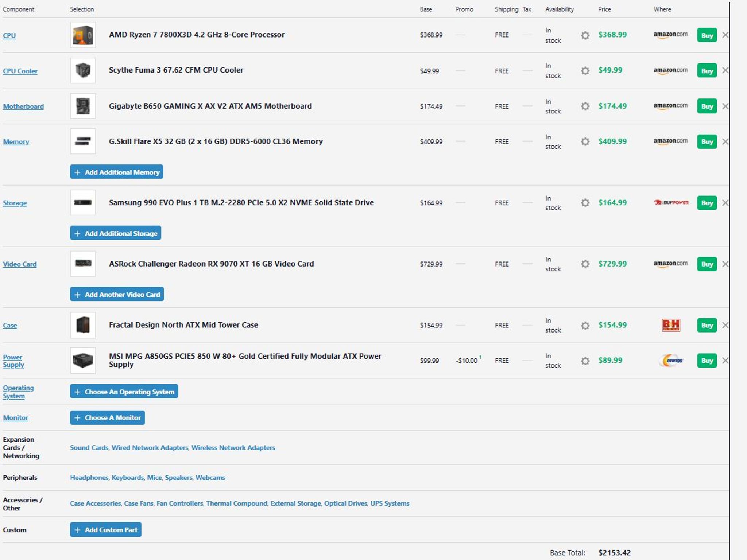747x560 pixels.
Task: Open gear icon for G.Skill Flare X5 memory
Action: [585, 141]
